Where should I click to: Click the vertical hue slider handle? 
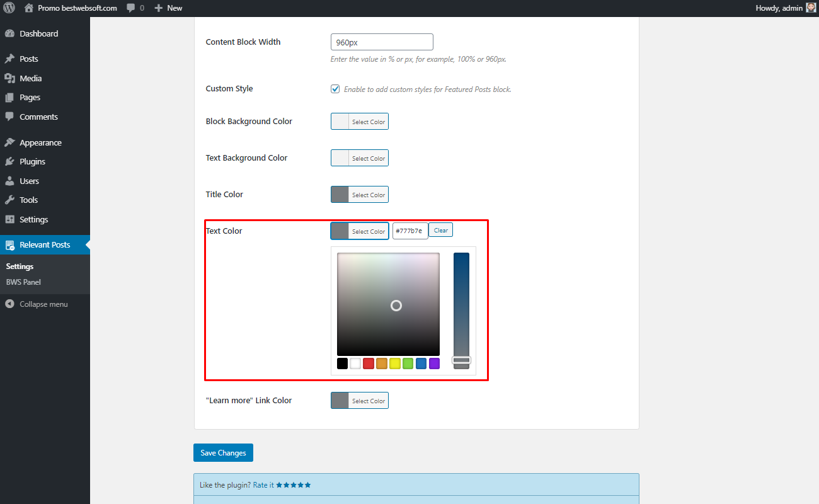click(461, 360)
